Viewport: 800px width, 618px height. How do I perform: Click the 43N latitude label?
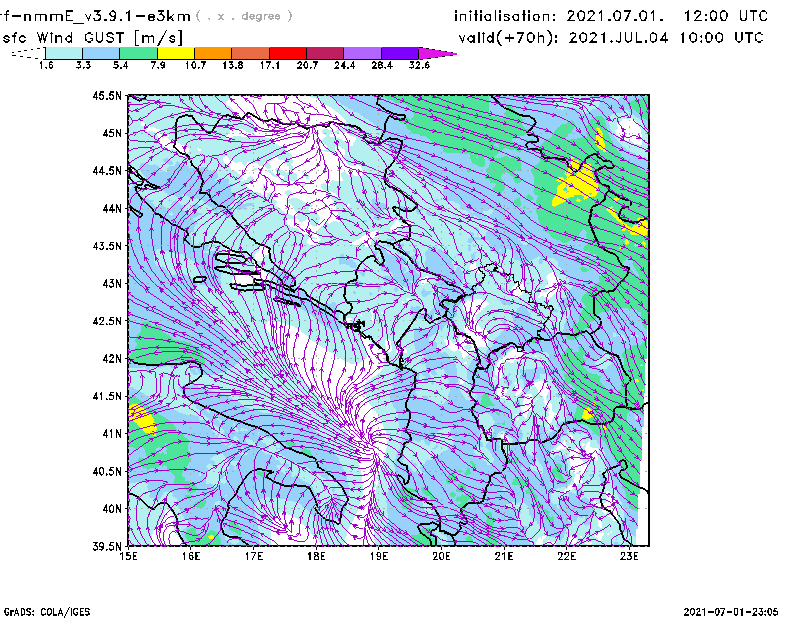(112, 283)
